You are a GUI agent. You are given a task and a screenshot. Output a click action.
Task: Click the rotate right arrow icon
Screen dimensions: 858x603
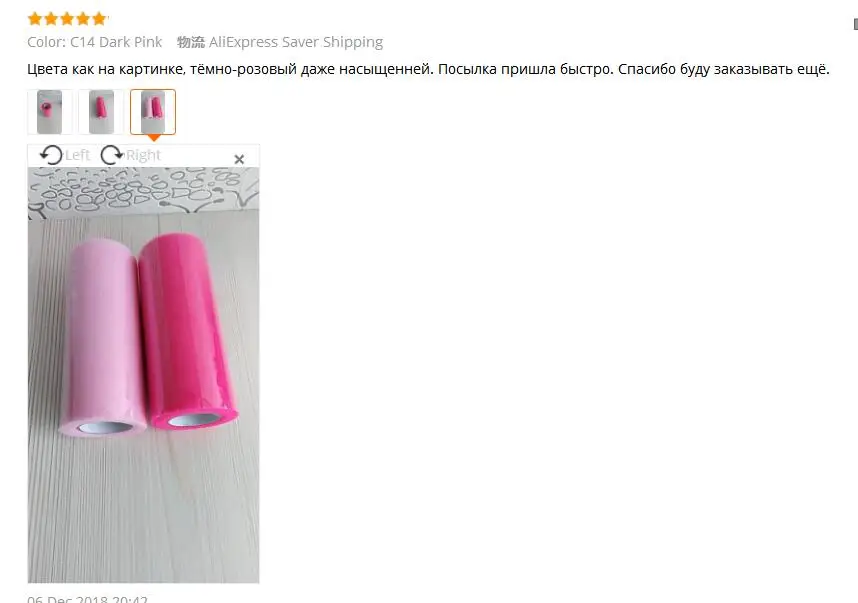pyautogui.click(x=112, y=155)
